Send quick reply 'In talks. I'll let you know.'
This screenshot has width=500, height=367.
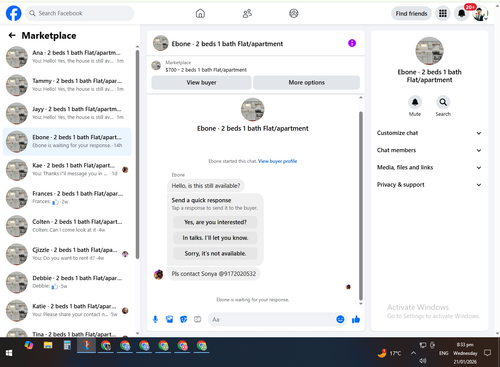pyautogui.click(x=215, y=238)
